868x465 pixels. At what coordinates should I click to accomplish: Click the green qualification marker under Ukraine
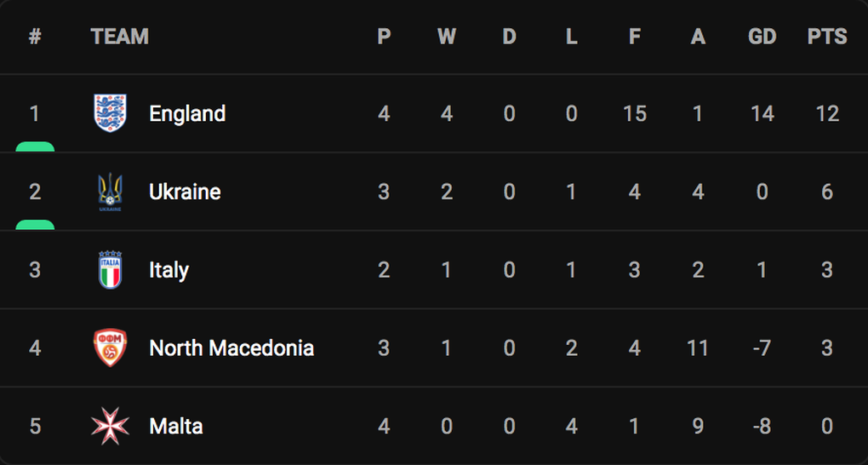tap(35, 225)
